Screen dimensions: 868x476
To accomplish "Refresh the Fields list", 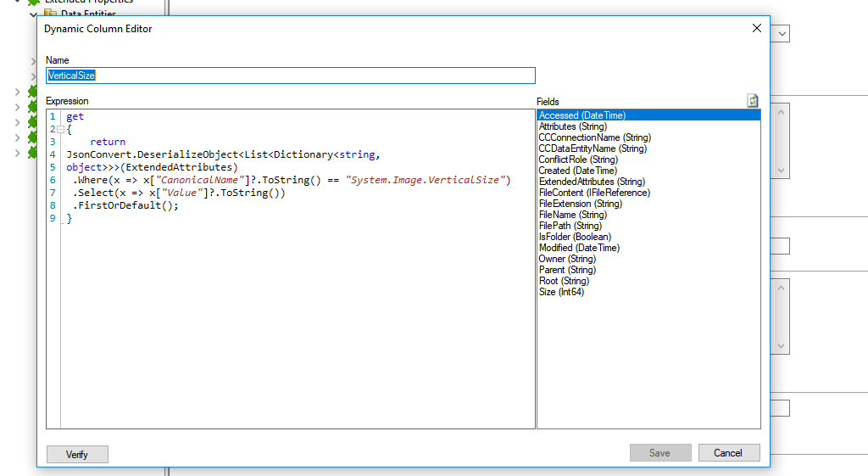I will pyautogui.click(x=752, y=101).
